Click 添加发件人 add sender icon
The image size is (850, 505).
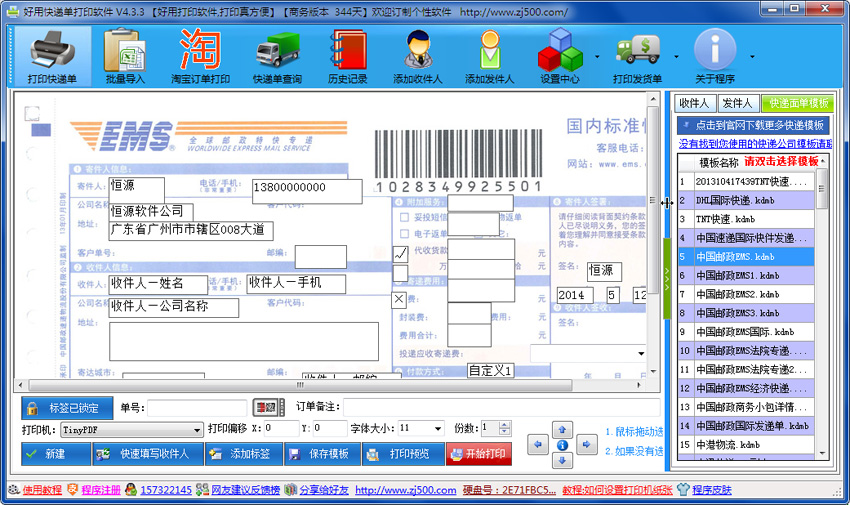[490, 57]
